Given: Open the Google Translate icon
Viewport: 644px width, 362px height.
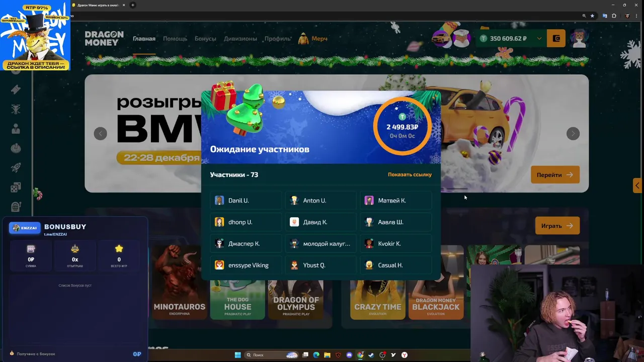Looking at the screenshot, I should click(605, 16).
